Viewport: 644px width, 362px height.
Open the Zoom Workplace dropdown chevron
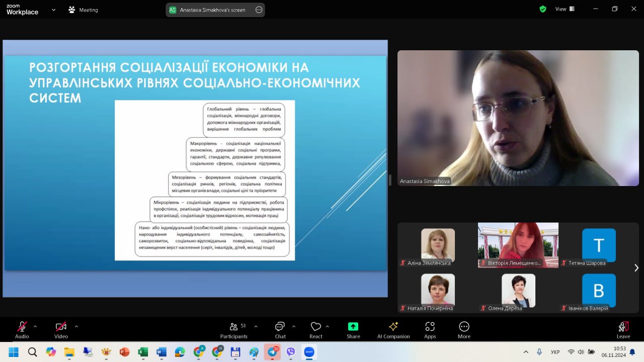54,10
